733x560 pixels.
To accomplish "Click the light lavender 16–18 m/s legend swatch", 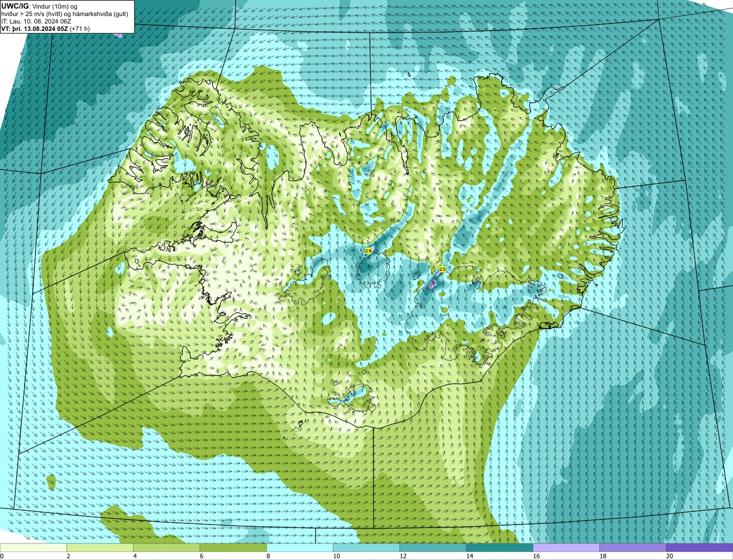I will tap(566, 547).
